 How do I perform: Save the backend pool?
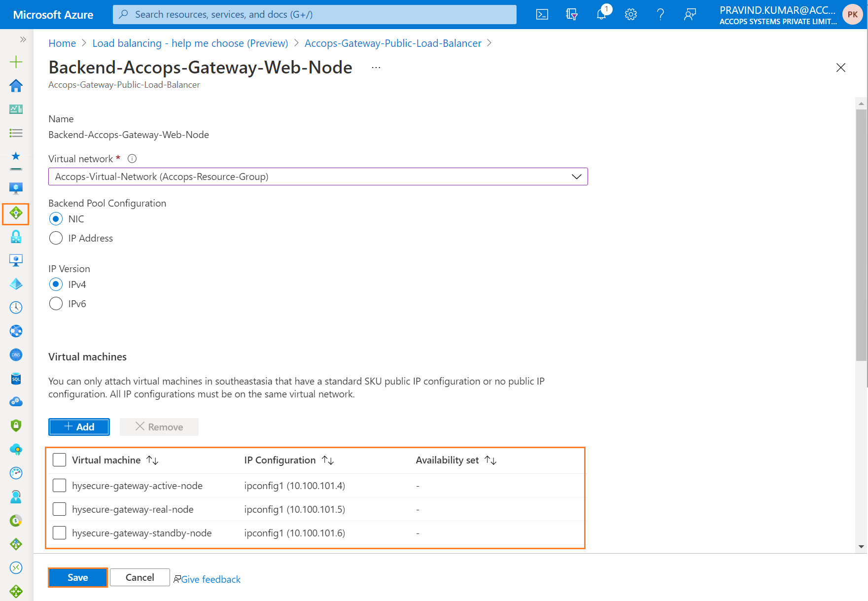pyautogui.click(x=78, y=577)
